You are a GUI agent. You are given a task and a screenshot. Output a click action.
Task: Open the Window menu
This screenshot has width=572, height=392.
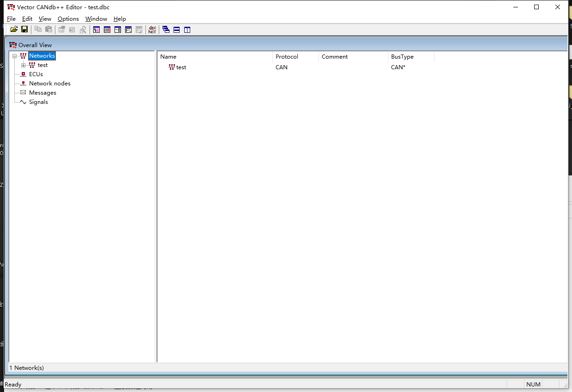[x=96, y=19]
